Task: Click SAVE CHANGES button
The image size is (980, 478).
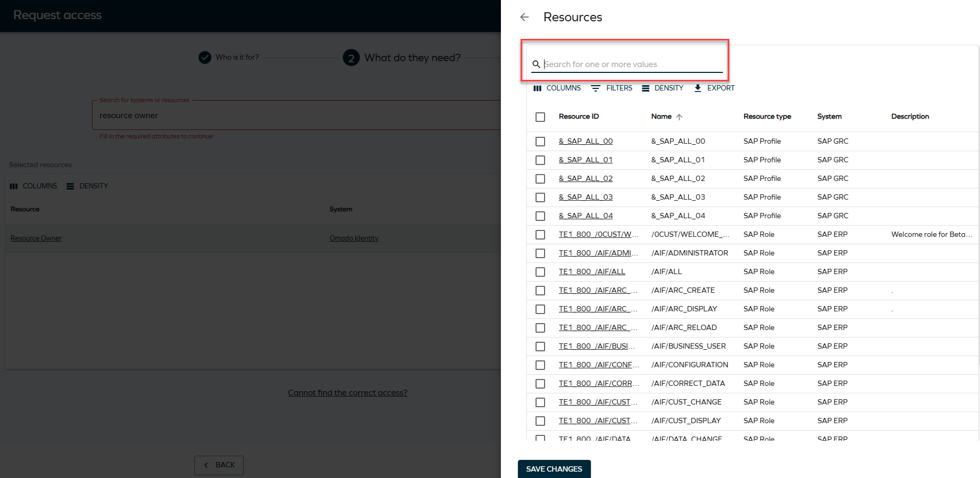Action: pyautogui.click(x=554, y=469)
